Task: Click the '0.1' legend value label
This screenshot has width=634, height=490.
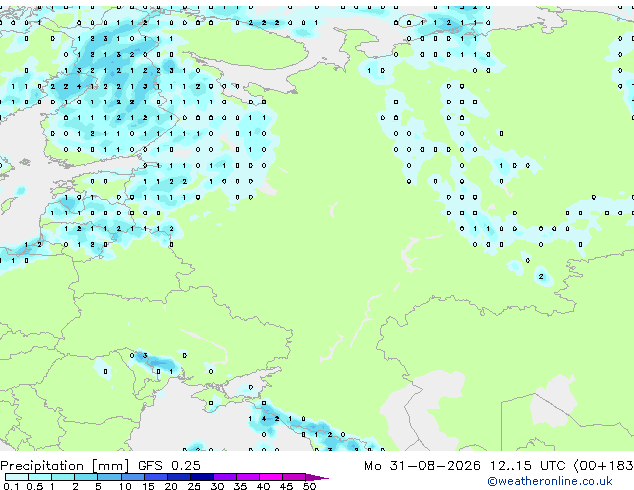Action: (x=11, y=486)
